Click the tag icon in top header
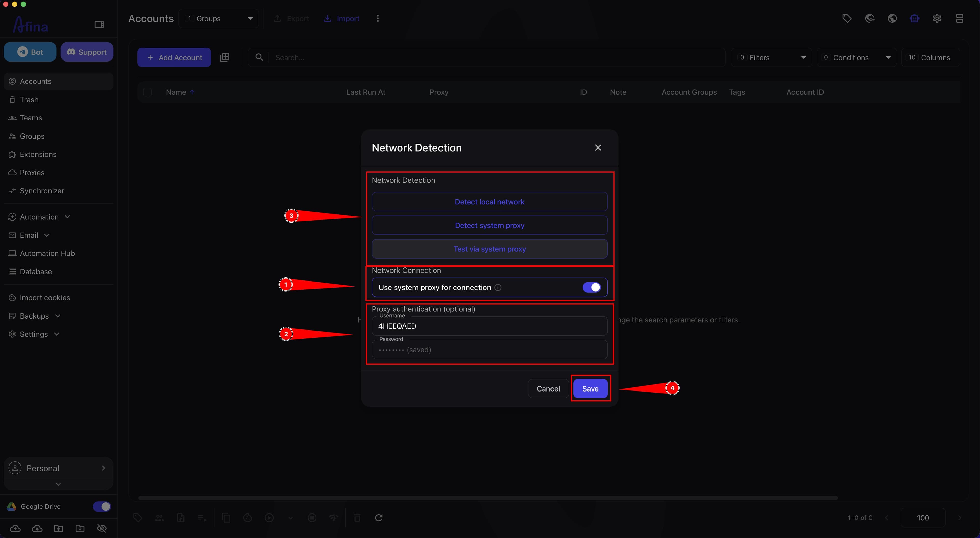Viewport: 980px width, 538px height. point(847,18)
